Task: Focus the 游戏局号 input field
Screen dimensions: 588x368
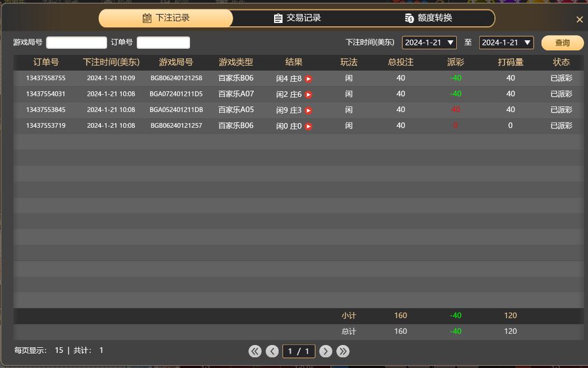Action: point(76,43)
